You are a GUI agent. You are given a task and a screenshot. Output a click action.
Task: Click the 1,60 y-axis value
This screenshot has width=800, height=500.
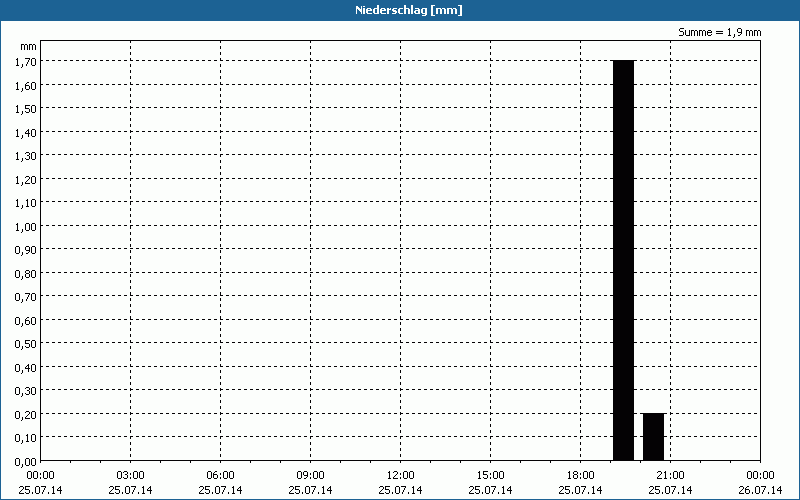[26, 86]
